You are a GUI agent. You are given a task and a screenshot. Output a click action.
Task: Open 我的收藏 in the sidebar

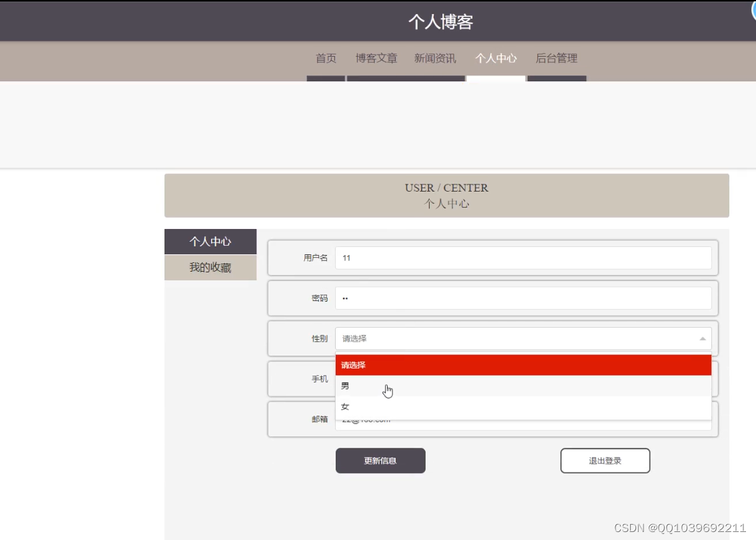[x=210, y=268]
